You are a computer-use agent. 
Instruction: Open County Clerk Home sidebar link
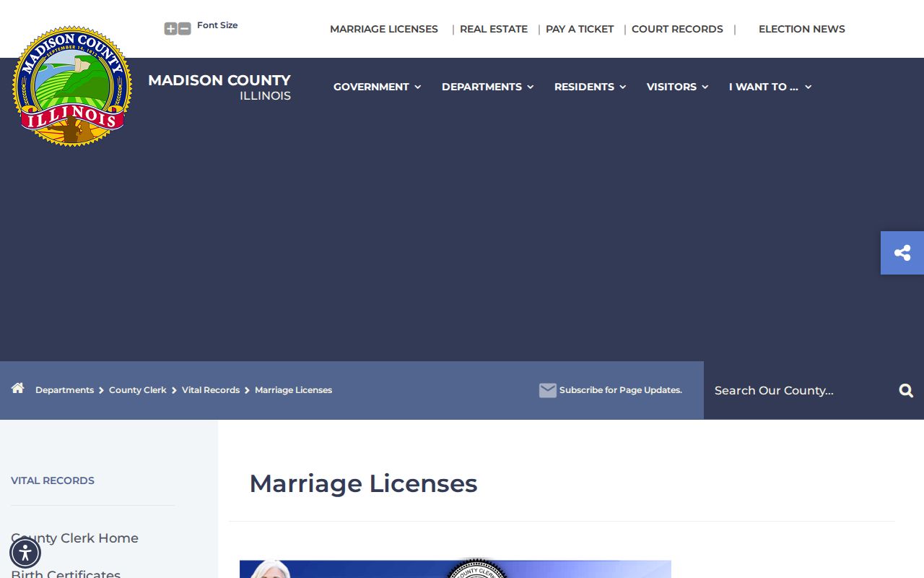point(74,538)
